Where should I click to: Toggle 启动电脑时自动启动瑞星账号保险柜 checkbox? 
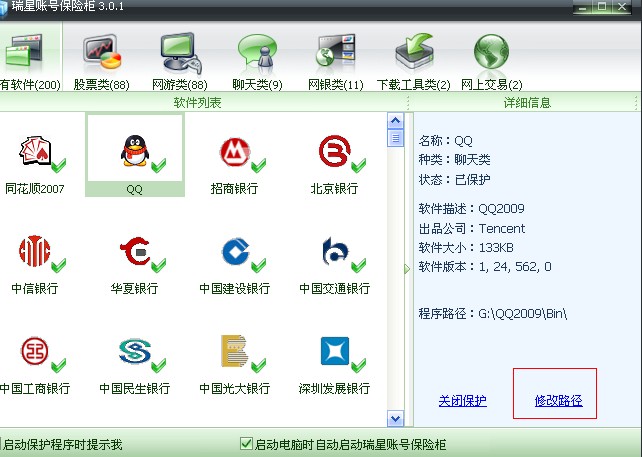tap(246, 443)
